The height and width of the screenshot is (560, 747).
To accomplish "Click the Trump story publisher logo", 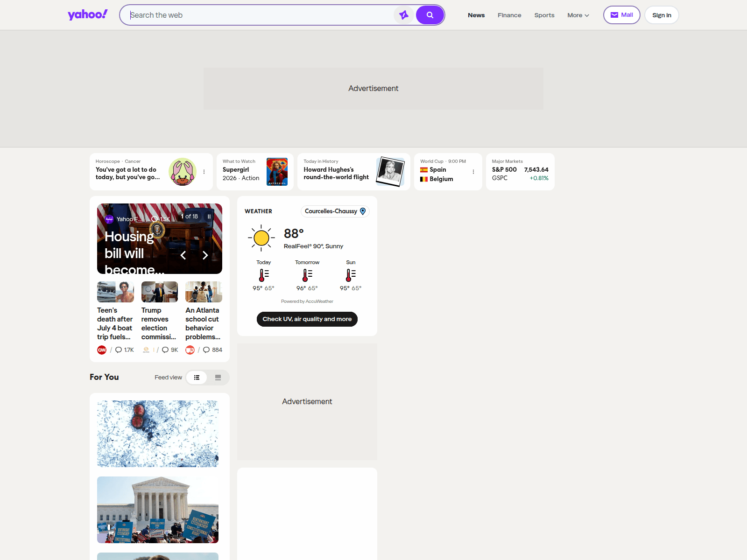I will click(146, 350).
